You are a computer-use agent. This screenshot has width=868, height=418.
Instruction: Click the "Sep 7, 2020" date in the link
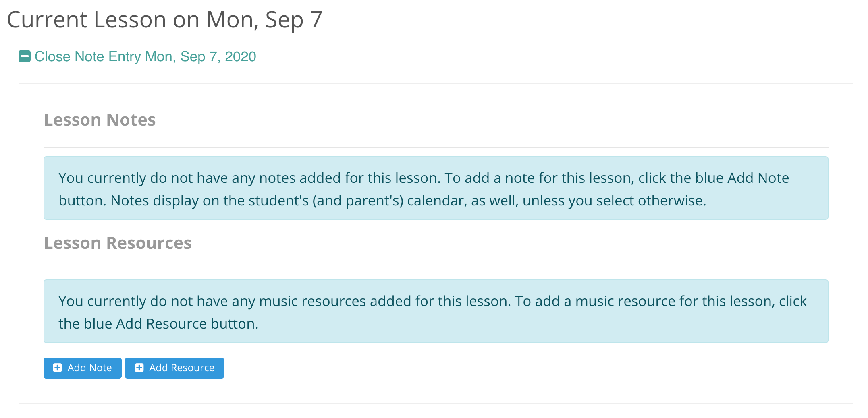218,57
